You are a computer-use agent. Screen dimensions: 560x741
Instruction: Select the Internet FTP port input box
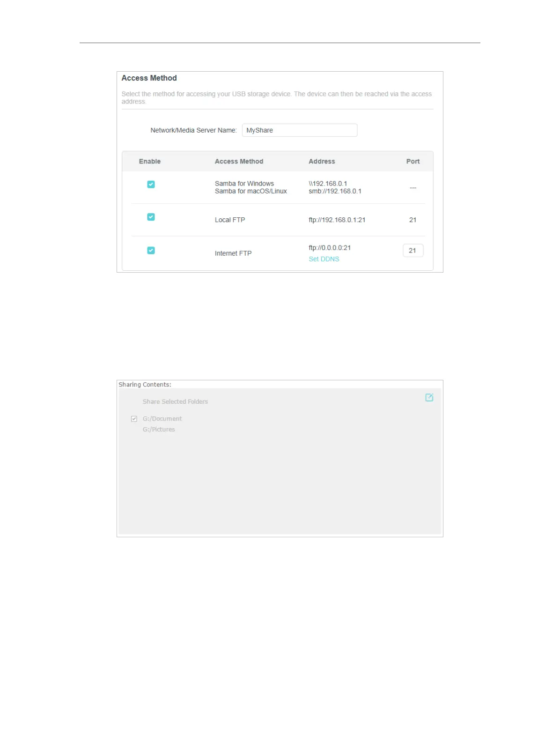pos(413,251)
